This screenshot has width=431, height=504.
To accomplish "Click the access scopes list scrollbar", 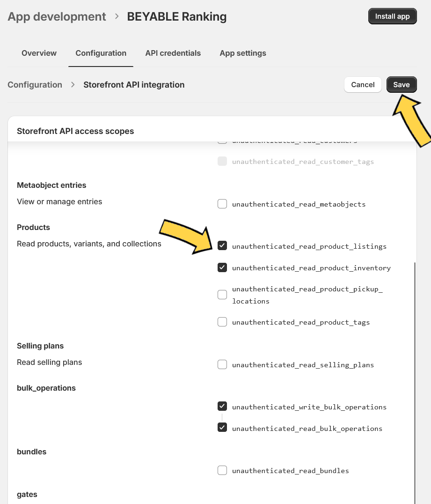I will pyautogui.click(x=415, y=383).
